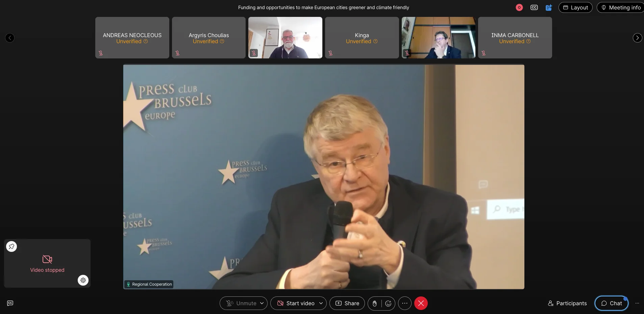Open the far-right panel options ellipsis
This screenshot has height=314, width=644.
pos(637,303)
